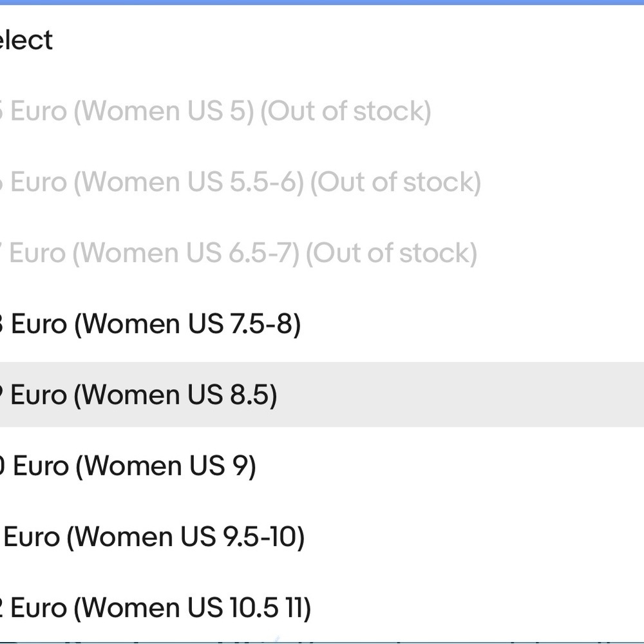Click the partially visible entry at list bottom
Screen dimensions: 644x644
[322, 642]
